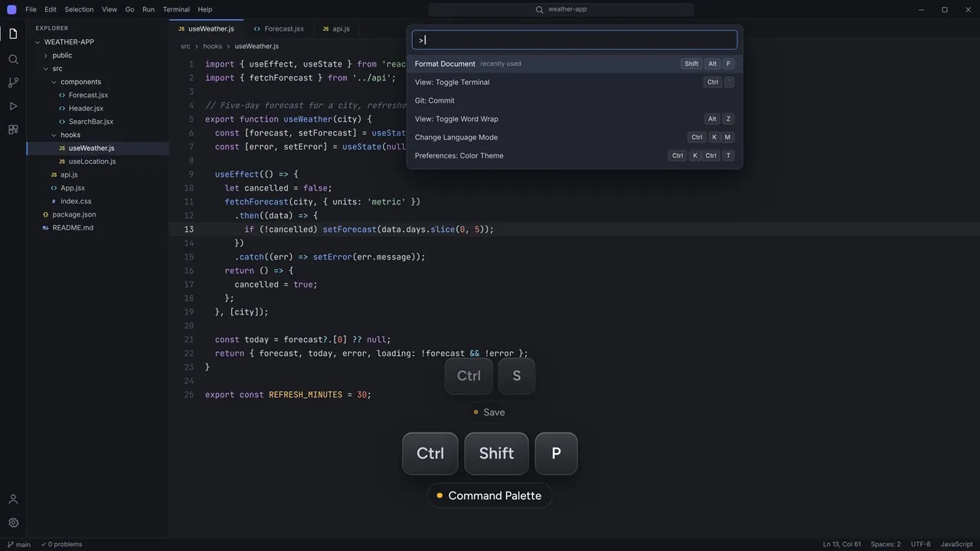Select the Git: Commit command
The height and width of the screenshot is (551, 980).
574,100
